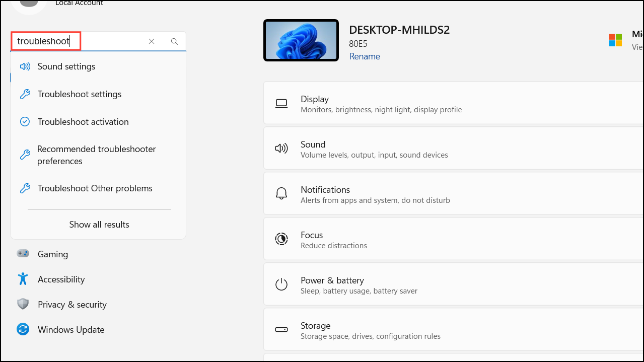Open the Power & battery card
Viewport: 644px width, 362px height.
(x=454, y=284)
